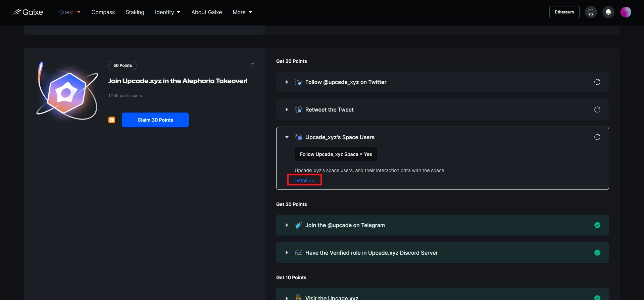
Task: Open the notifications bell
Action: (x=608, y=12)
